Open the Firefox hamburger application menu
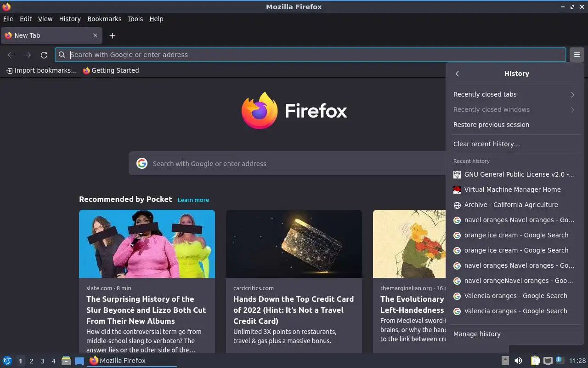588x368 pixels. pos(577,55)
